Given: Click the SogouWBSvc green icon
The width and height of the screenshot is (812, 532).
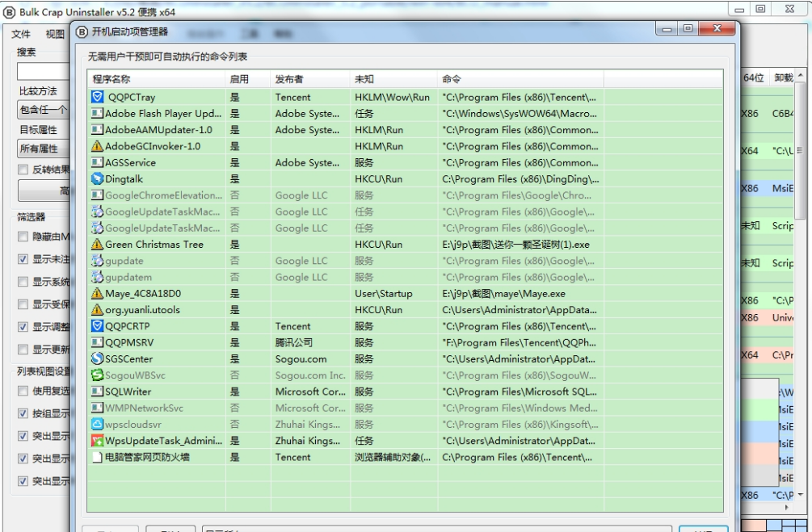Looking at the screenshot, I should coord(97,375).
